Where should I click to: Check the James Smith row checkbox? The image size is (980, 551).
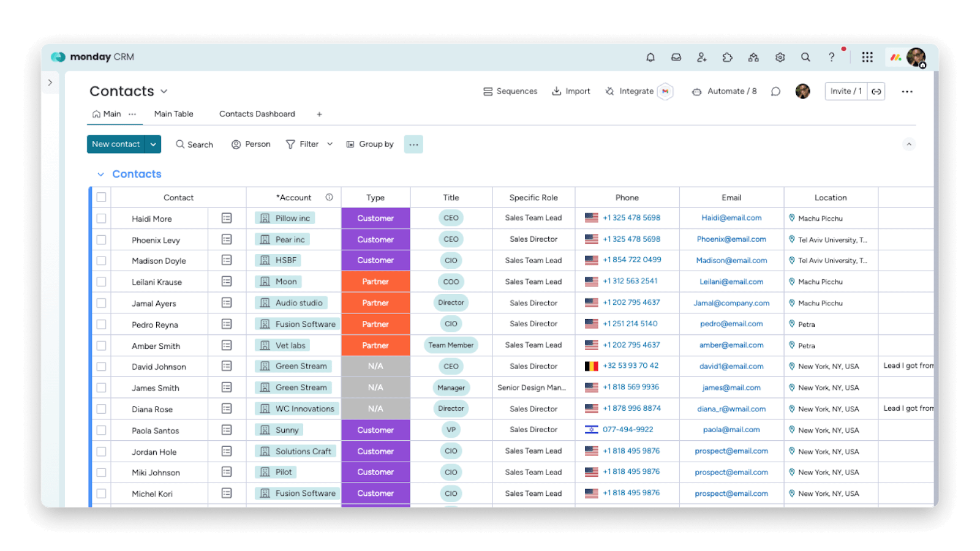(101, 388)
